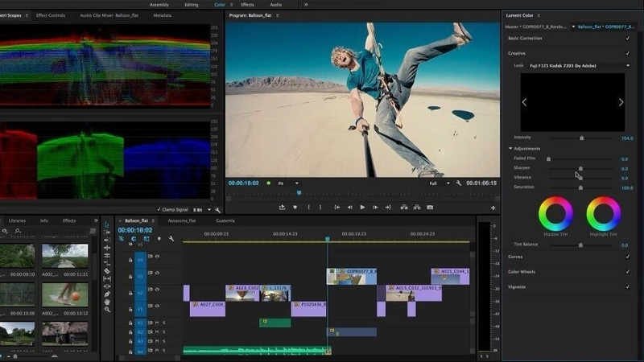Switch to the Effects workspace

pos(247,5)
